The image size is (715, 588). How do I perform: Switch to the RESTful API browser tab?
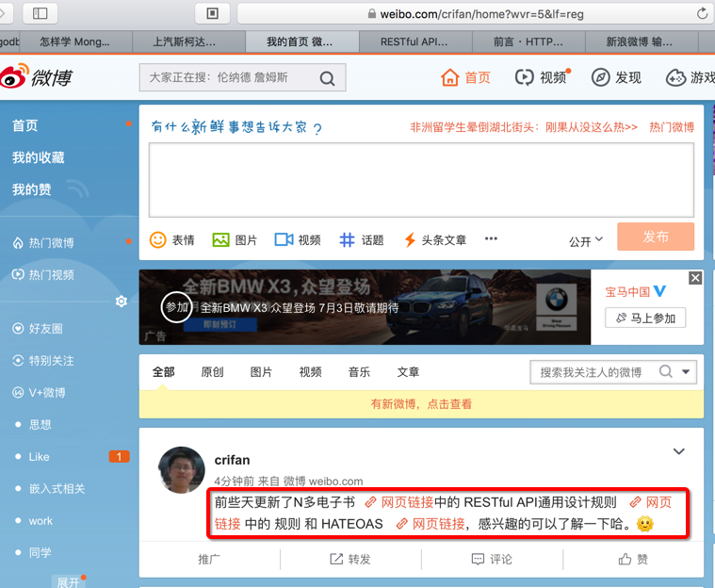click(414, 42)
